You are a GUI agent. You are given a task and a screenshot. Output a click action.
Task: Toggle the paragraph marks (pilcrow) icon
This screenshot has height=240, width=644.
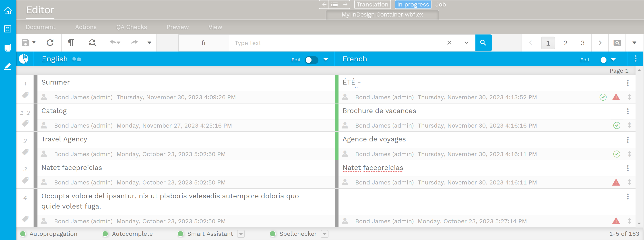point(71,43)
